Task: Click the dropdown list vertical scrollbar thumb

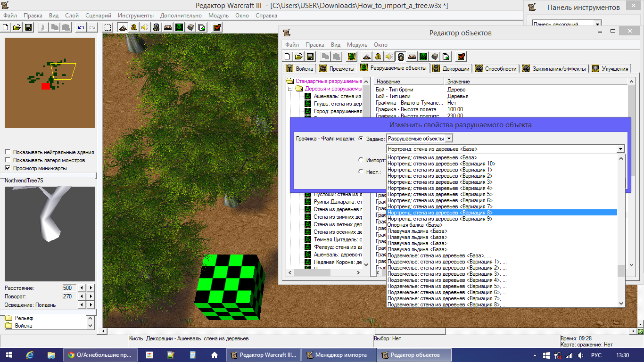Action: 621,271
